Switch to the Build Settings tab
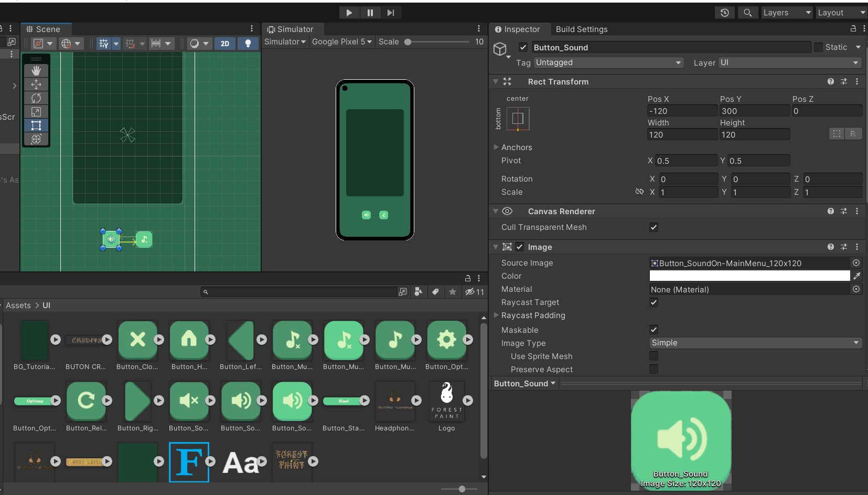The image size is (868, 495). [x=582, y=29]
